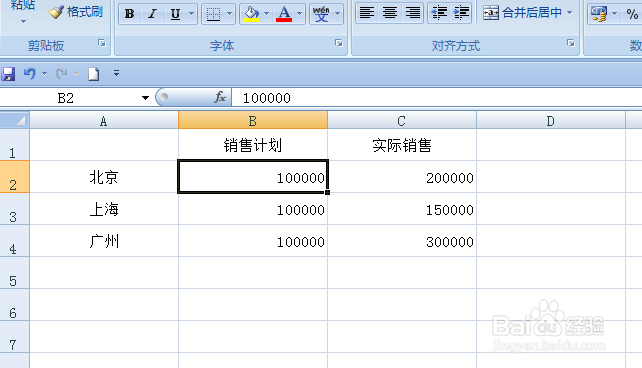Open undo history dropdown
This screenshot has width=642, height=368.
tap(44, 74)
